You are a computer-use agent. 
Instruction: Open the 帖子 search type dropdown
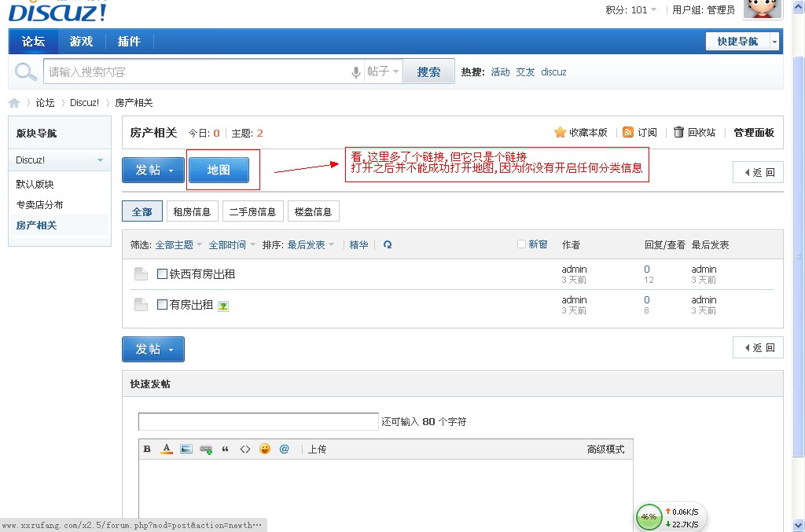click(x=383, y=72)
